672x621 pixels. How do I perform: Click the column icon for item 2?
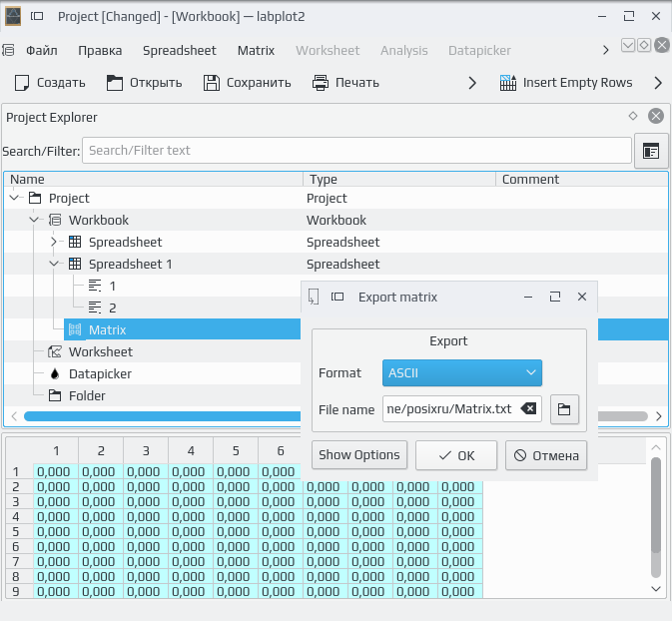95,308
